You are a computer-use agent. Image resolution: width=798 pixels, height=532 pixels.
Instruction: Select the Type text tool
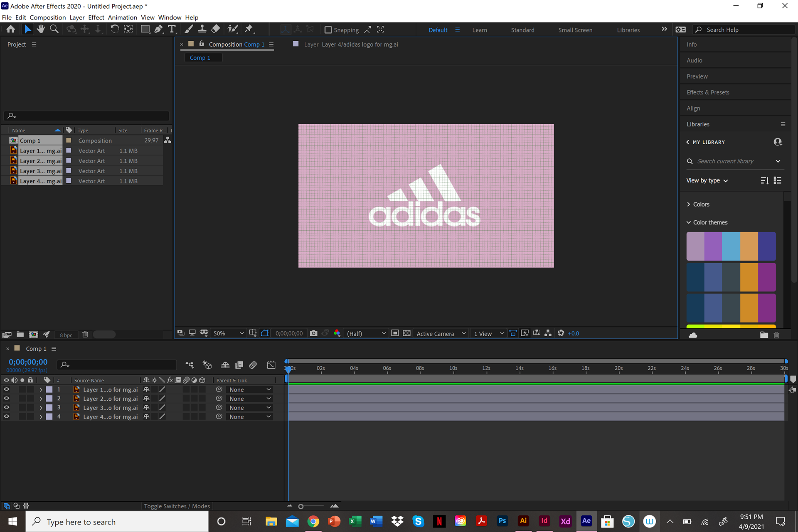click(172, 29)
